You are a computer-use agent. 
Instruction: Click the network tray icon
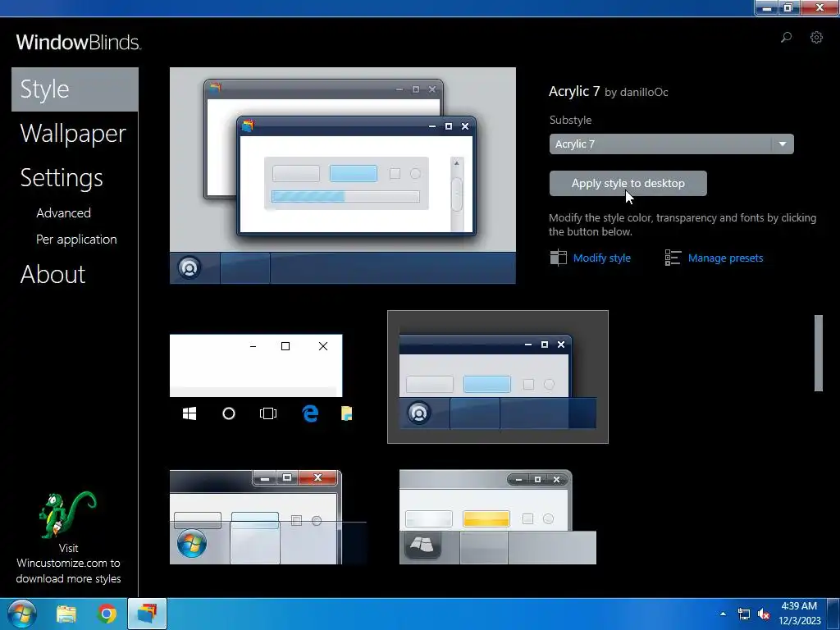[743, 614]
